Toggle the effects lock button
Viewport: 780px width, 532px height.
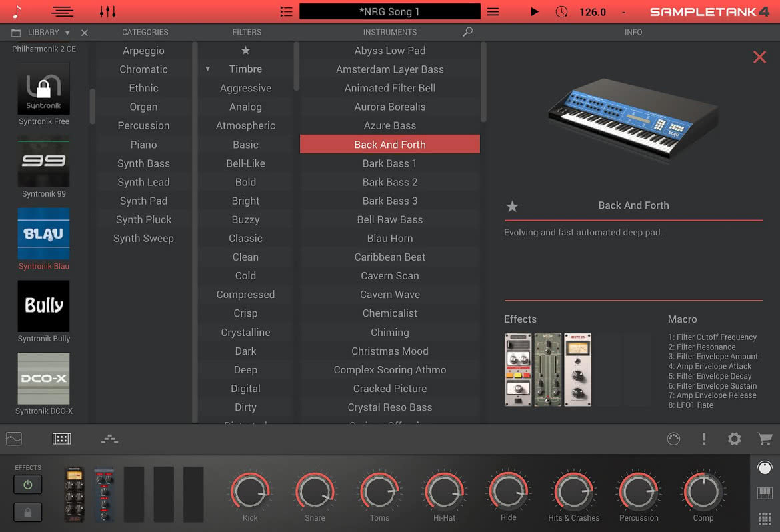click(x=28, y=513)
